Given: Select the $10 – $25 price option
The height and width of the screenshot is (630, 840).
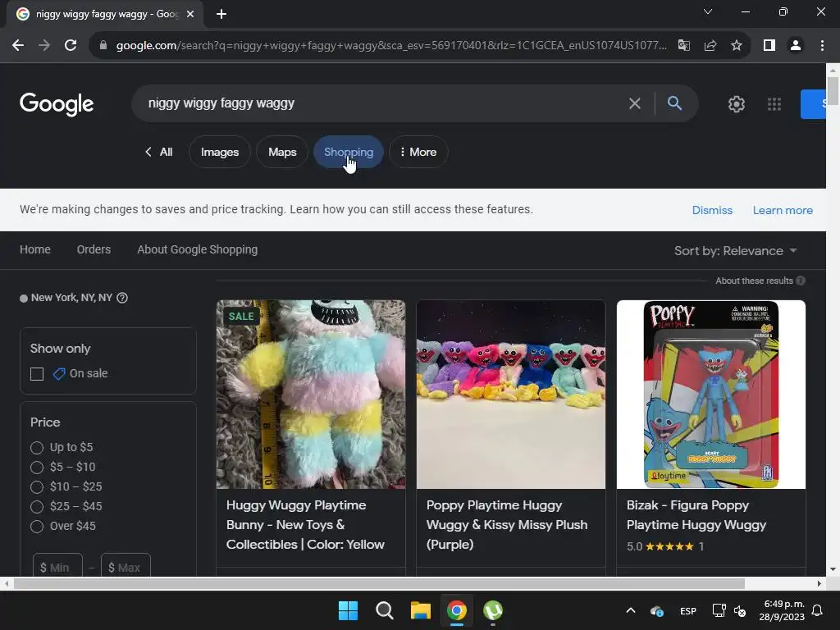Looking at the screenshot, I should [x=37, y=487].
